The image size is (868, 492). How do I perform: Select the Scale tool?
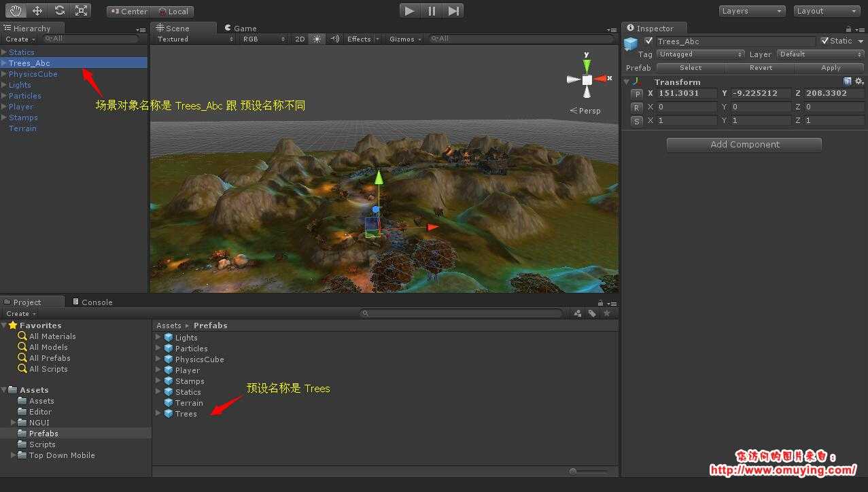pyautogui.click(x=81, y=11)
